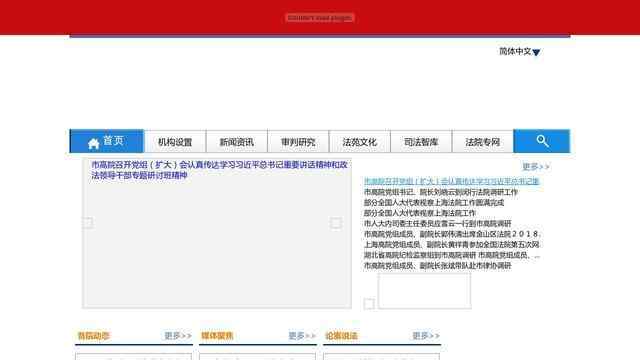Image resolution: width=640 pixels, height=360 pixels.
Task: Open news item 部分全国人大代表视察上海法院工作
Action: click(x=420, y=213)
